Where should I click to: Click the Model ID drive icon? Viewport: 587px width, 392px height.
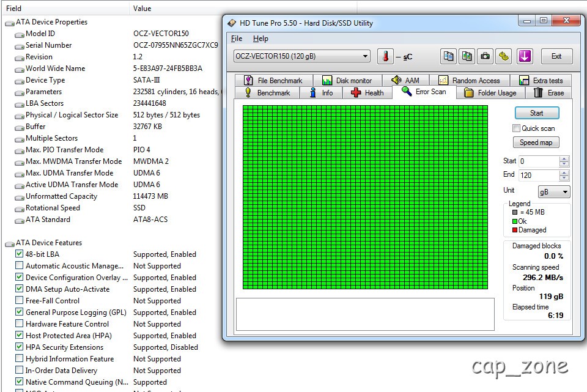tap(20, 35)
